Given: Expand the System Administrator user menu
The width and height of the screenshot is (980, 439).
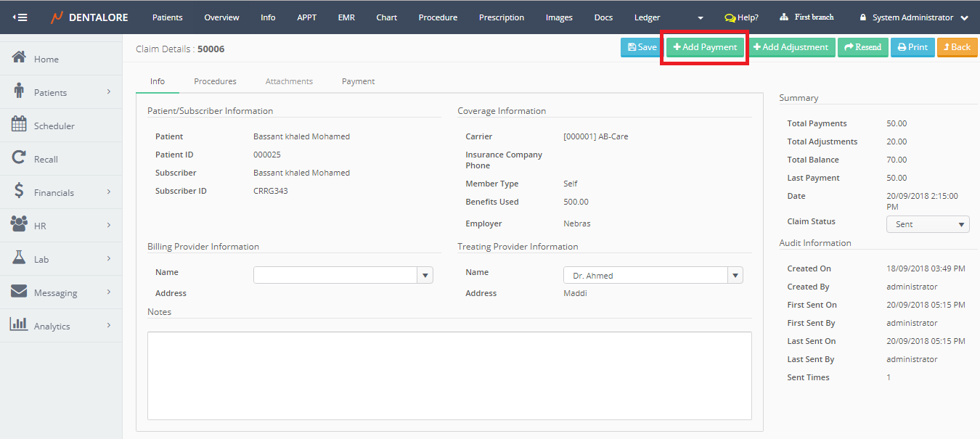Looking at the screenshot, I should [964, 17].
